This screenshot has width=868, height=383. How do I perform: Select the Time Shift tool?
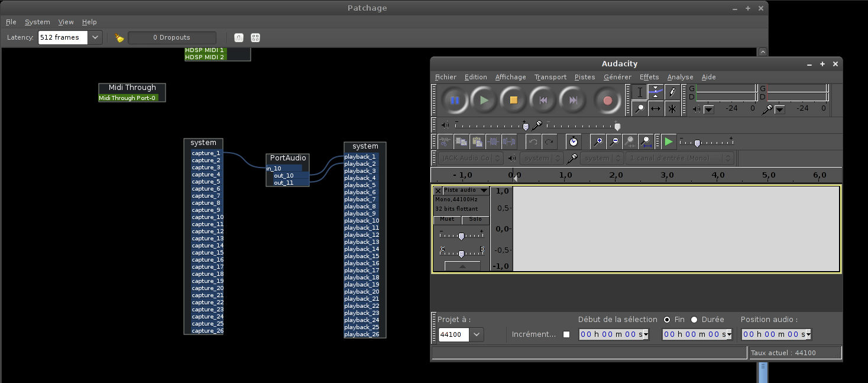point(656,108)
